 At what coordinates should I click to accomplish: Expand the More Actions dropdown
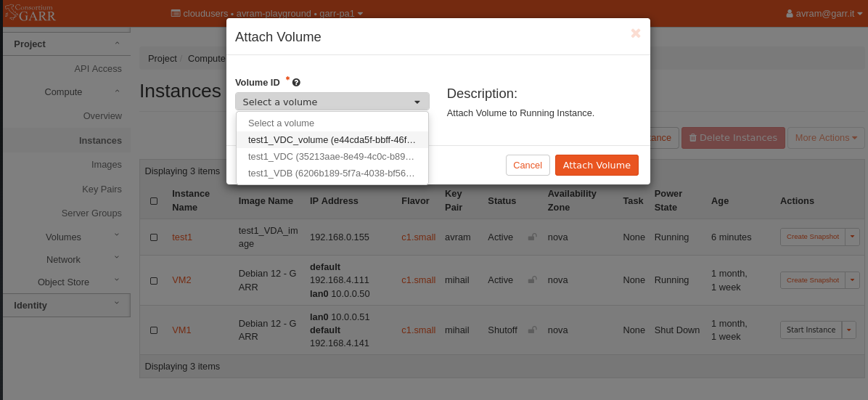pyautogui.click(x=826, y=137)
